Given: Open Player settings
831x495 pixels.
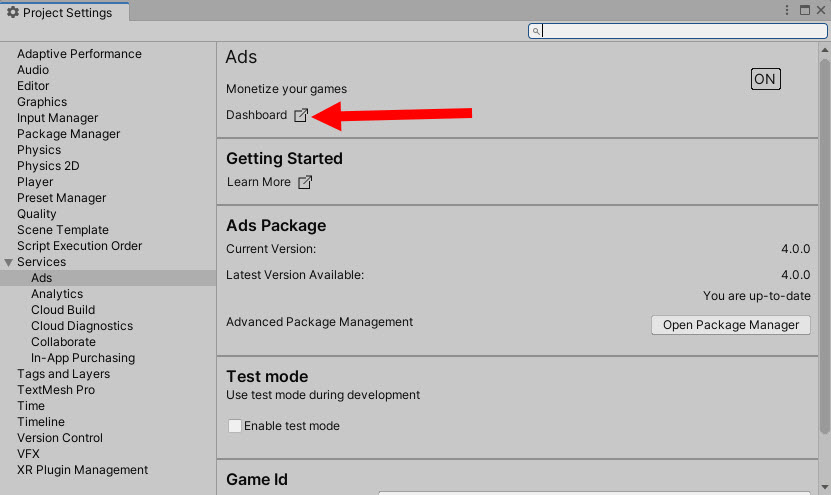Looking at the screenshot, I should pos(35,182).
